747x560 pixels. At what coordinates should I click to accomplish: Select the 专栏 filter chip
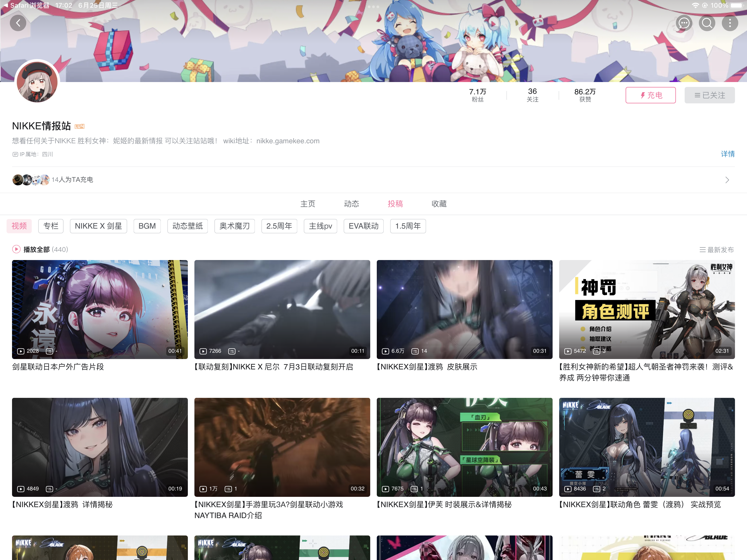tap(51, 226)
